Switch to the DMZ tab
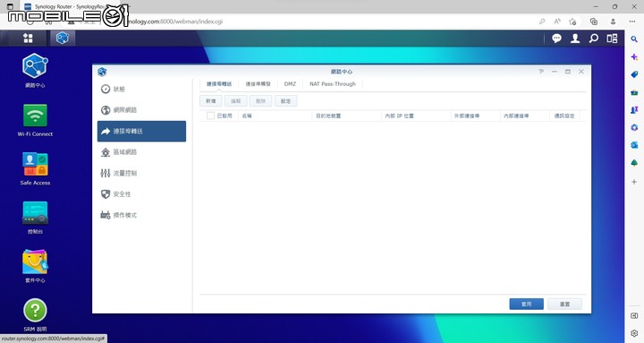Viewport: 644px width, 343px height. click(290, 84)
